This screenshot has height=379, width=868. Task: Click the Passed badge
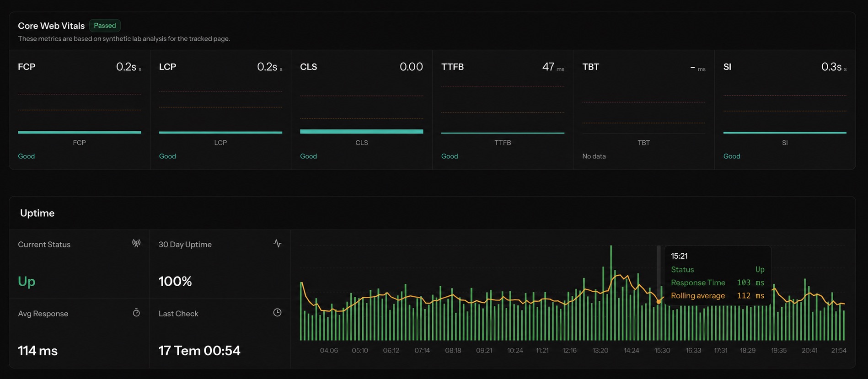tap(105, 26)
